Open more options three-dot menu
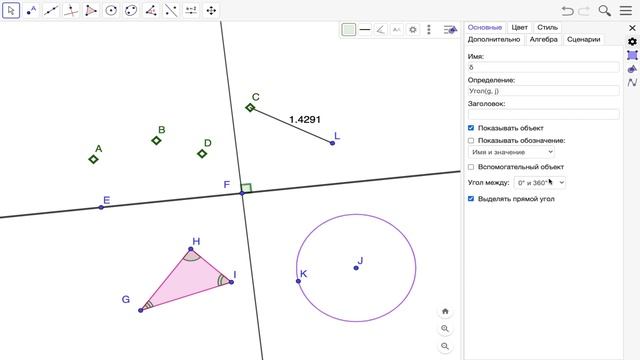Image resolution: width=640 pixels, height=360 pixels. pos(429,29)
